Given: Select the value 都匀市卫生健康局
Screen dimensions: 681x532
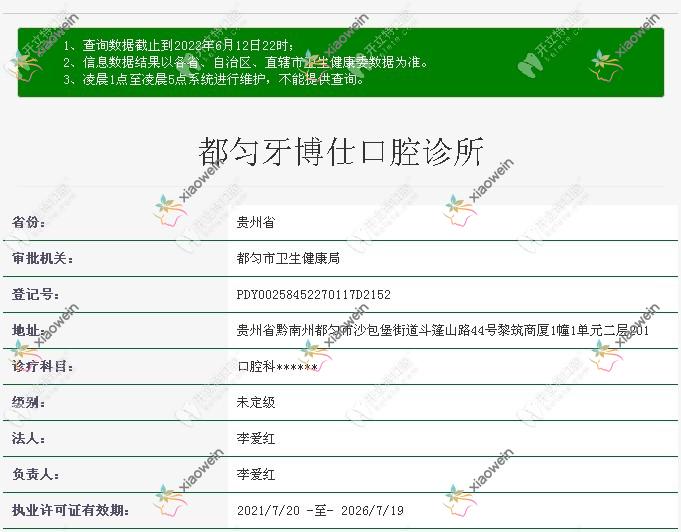Looking at the screenshot, I should (x=288, y=258).
